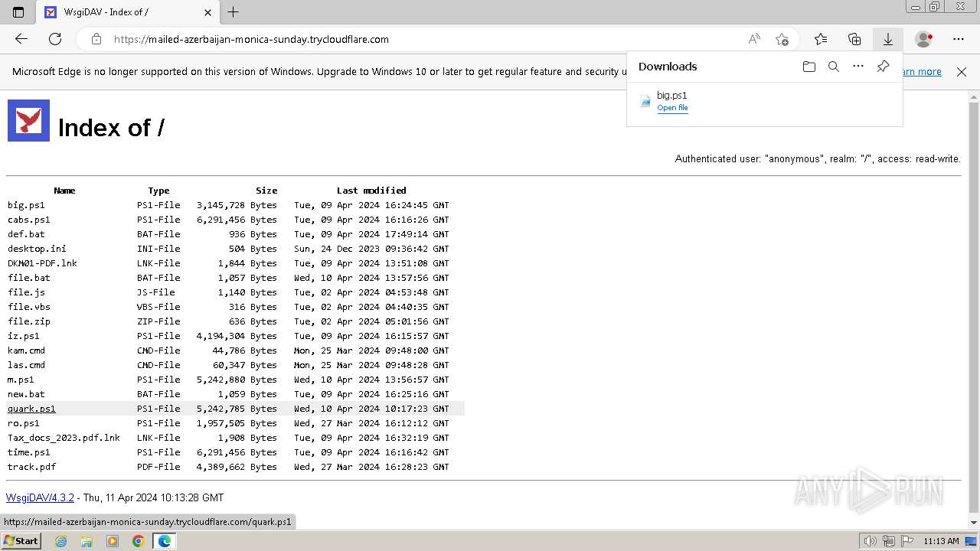The height and width of the screenshot is (551, 980).
Task: Open the kam.cmd file link
Action: coord(26,350)
